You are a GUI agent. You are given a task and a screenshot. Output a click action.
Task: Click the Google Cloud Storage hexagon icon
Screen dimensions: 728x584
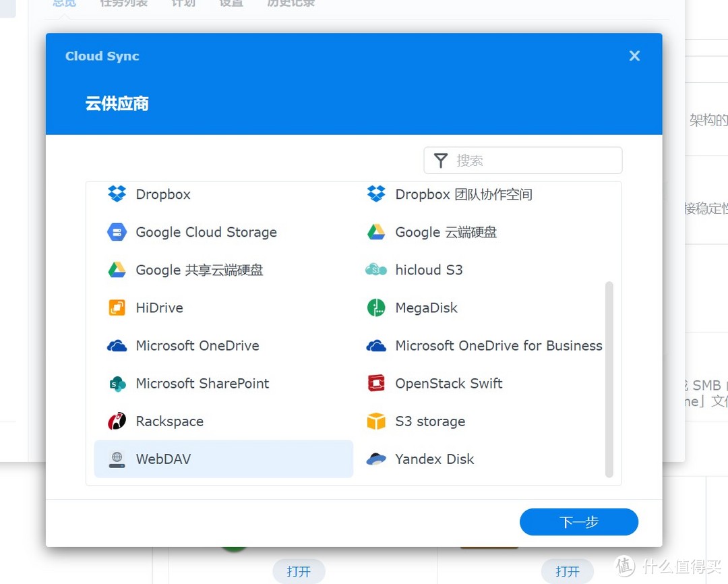117,232
